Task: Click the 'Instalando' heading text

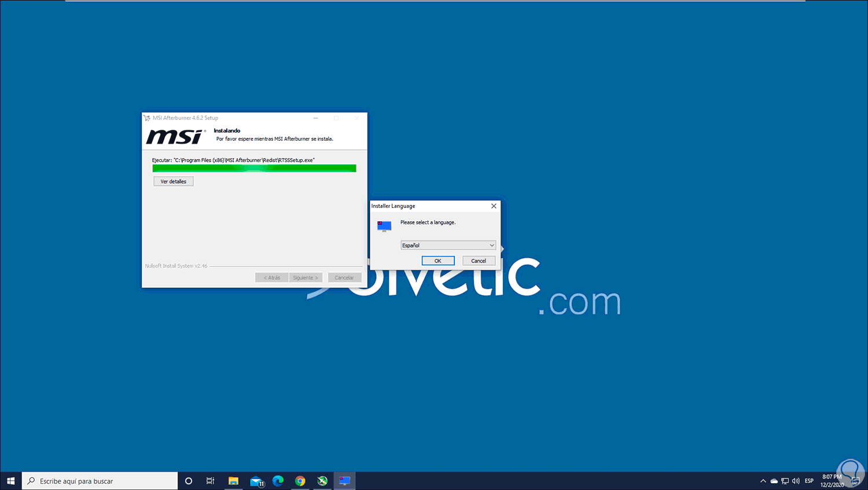Action: (x=227, y=130)
